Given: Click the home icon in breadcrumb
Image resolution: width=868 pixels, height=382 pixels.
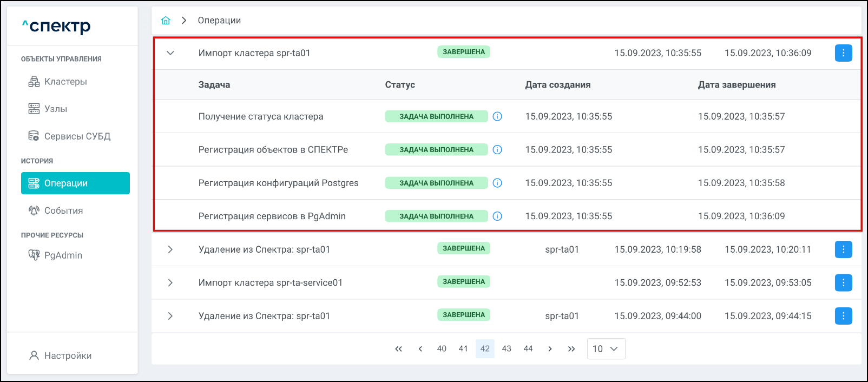Looking at the screenshot, I should coord(166,21).
